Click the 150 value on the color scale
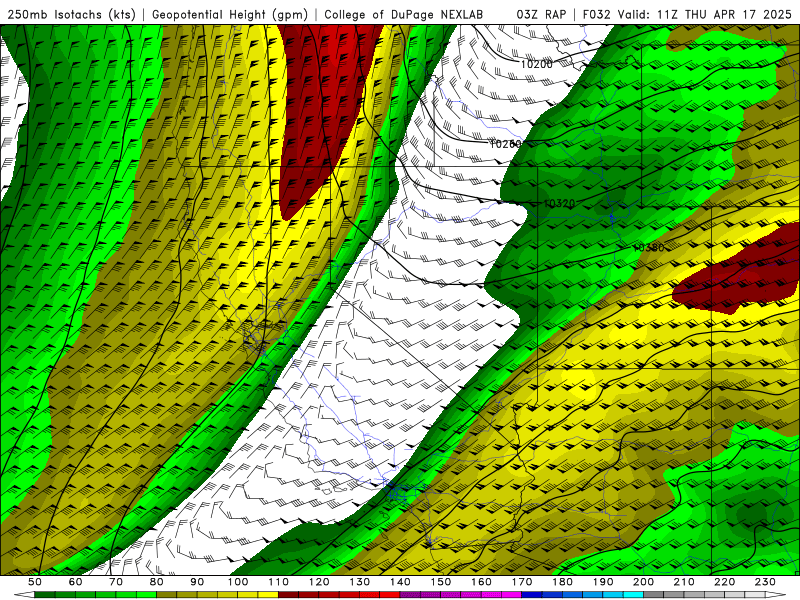The width and height of the screenshot is (800, 600). point(441,582)
